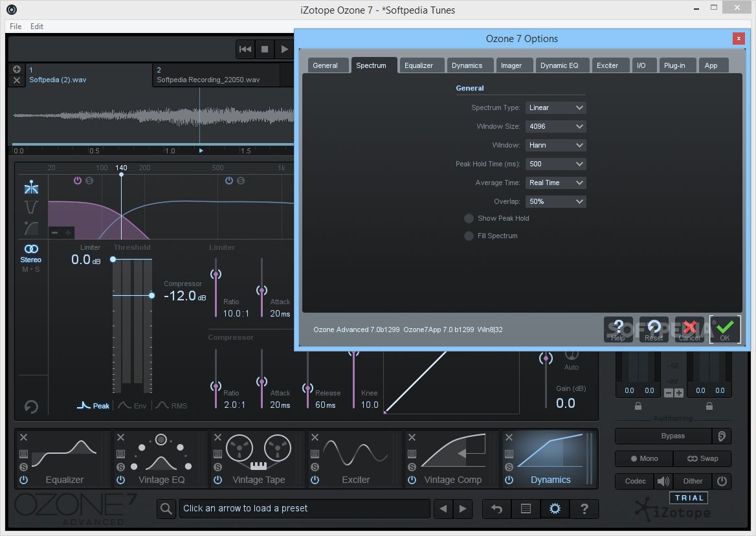Click the preset name field
756x536 pixels.
tap(304, 509)
